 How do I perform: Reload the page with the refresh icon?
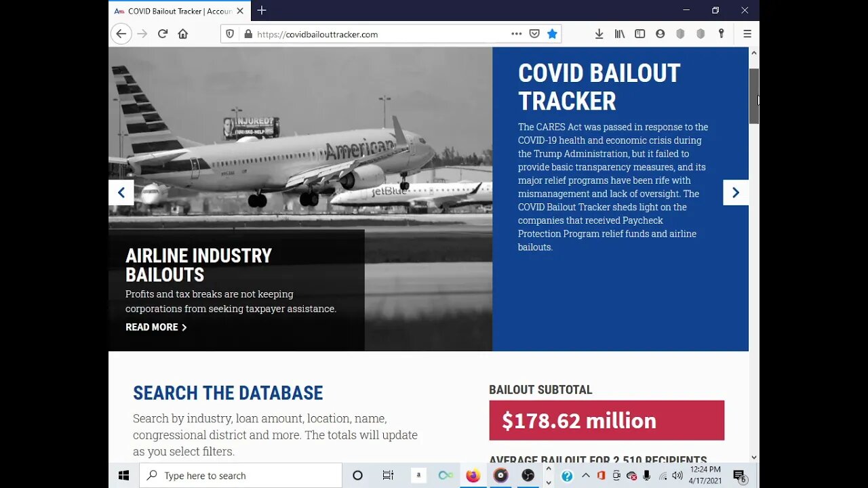point(163,34)
